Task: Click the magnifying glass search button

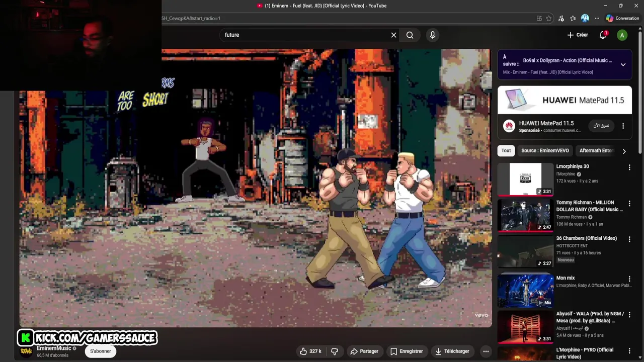Action: tap(410, 35)
